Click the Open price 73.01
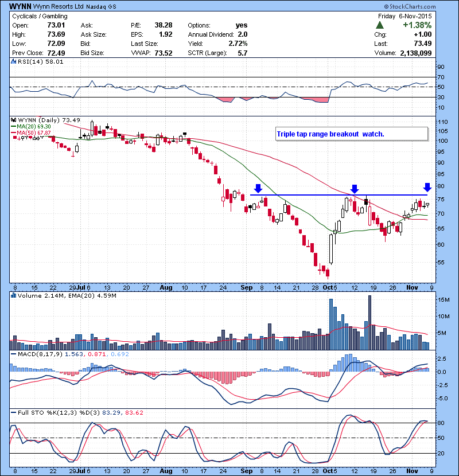This screenshot has height=476, width=459. tap(56, 25)
